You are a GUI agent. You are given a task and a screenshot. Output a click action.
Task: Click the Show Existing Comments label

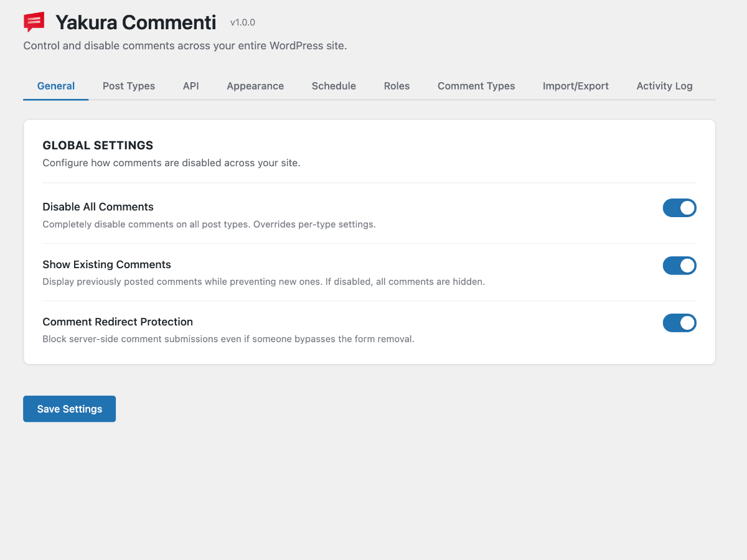pos(106,264)
